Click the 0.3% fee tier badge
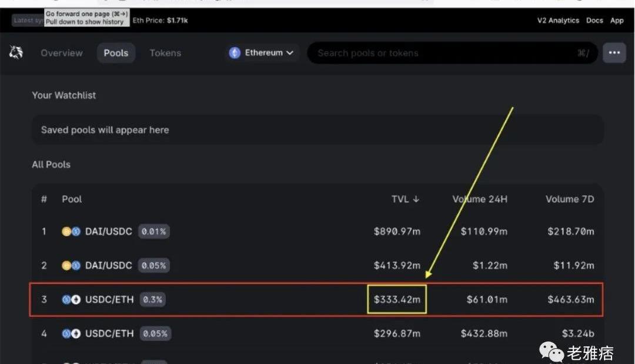 [x=153, y=300]
